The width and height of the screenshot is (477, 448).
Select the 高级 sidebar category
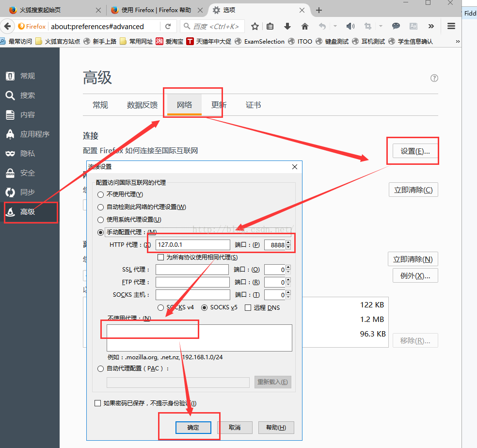coord(30,212)
